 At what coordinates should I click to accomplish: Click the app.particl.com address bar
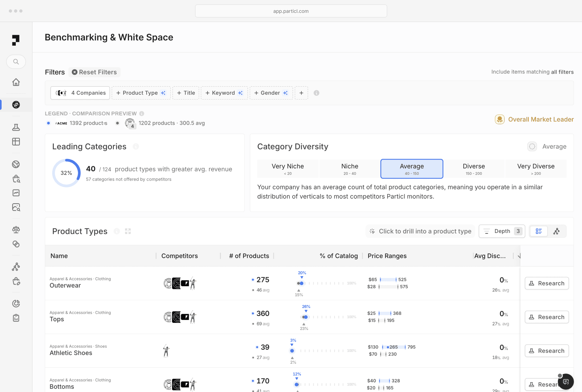tap(291, 11)
